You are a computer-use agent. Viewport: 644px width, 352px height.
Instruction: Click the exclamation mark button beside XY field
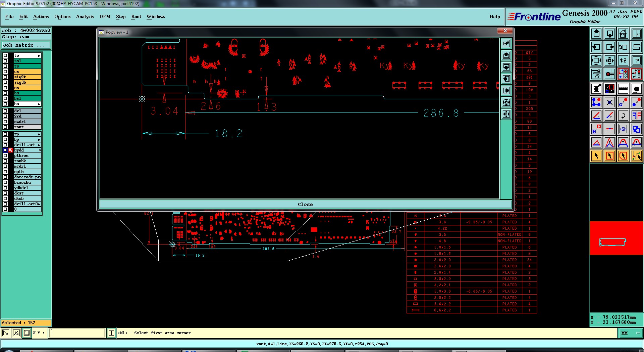[x=111, y=333]
